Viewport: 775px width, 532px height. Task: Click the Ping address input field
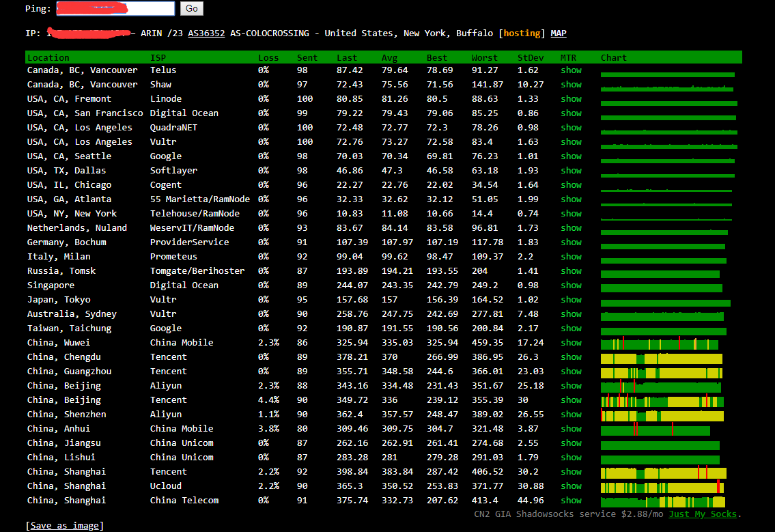tap(115, 9)
